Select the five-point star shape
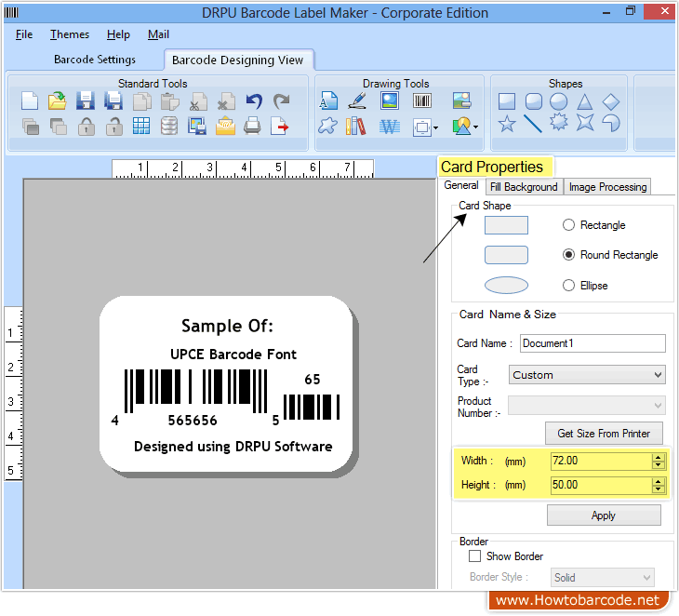 (x=507, y=124)
